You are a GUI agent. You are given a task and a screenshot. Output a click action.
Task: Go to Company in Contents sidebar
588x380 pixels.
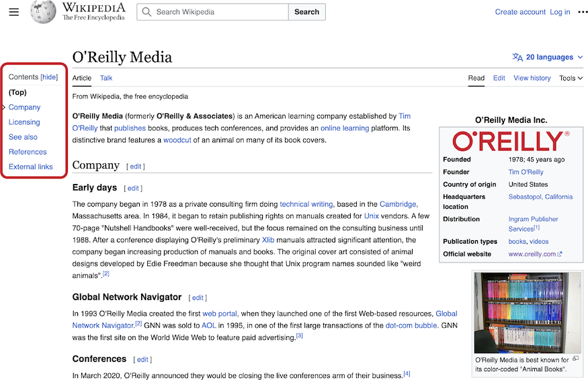pos(24,107)
